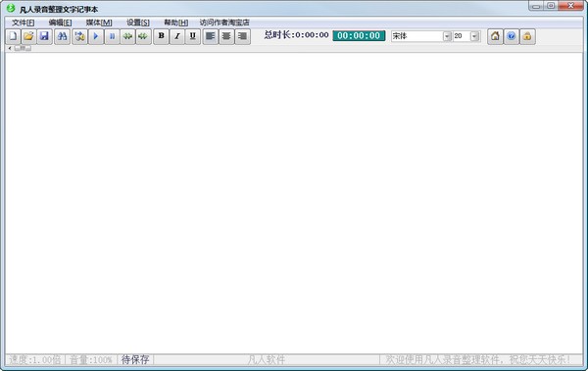Click 速度:1.00倍 in the status bar
Viewport: 588px width, 371px height.
point(35,360)
